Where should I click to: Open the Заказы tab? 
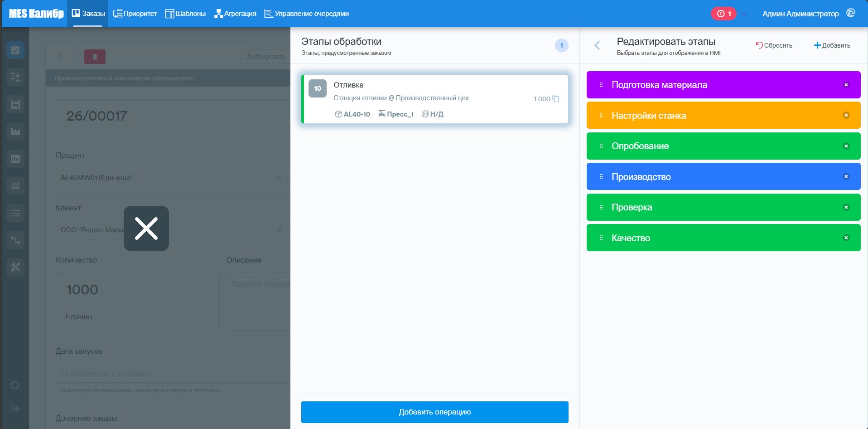tap(88, 14)
